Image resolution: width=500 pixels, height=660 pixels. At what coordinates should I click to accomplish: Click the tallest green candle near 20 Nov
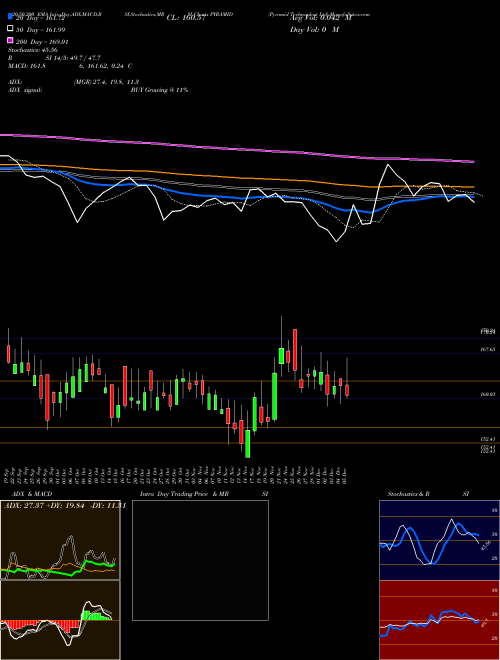[x=274, y=396]
